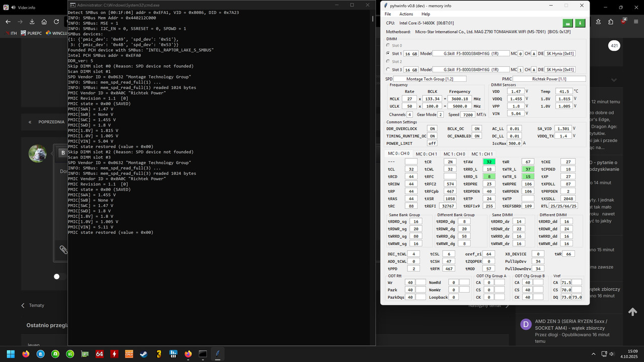Click the pyhwinfo feather icon in title bar

(385, 6)
